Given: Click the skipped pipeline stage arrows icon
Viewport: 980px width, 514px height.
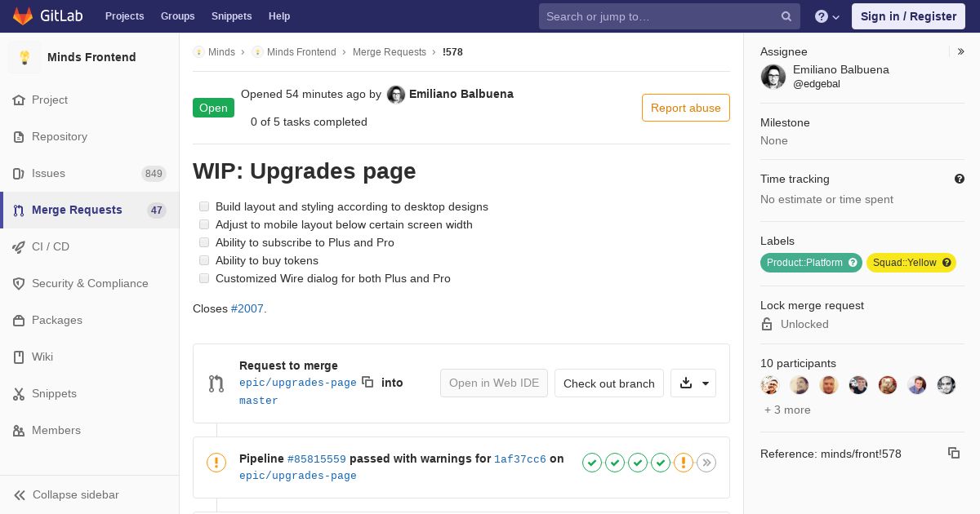Looking at the screenshot, I should pyautogui.click(x=706, y=463).
